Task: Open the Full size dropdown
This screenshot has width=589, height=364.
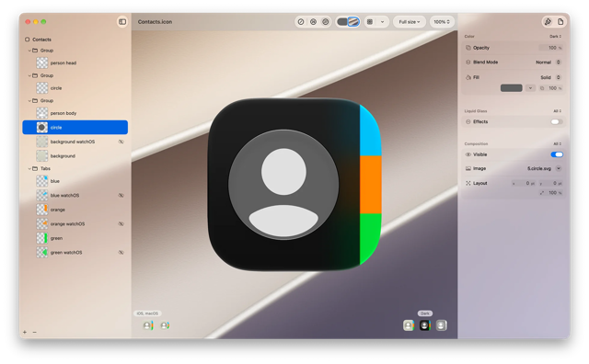Action: point(410,22)
